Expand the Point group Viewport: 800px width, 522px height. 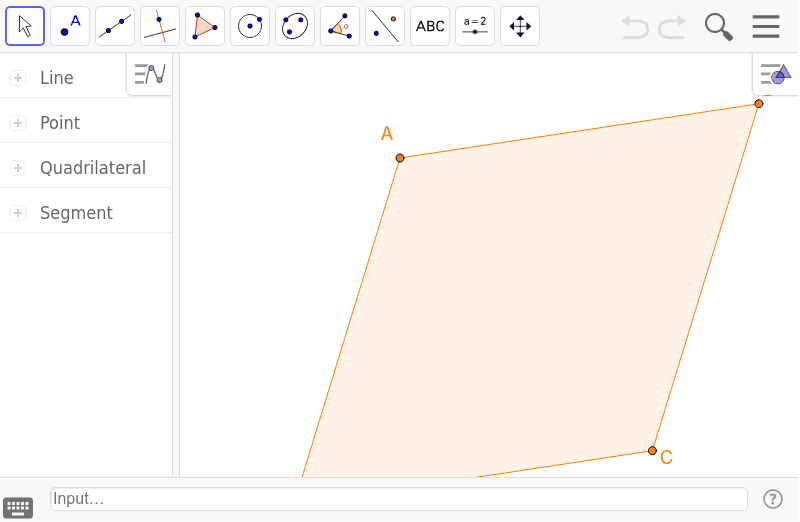18,123
